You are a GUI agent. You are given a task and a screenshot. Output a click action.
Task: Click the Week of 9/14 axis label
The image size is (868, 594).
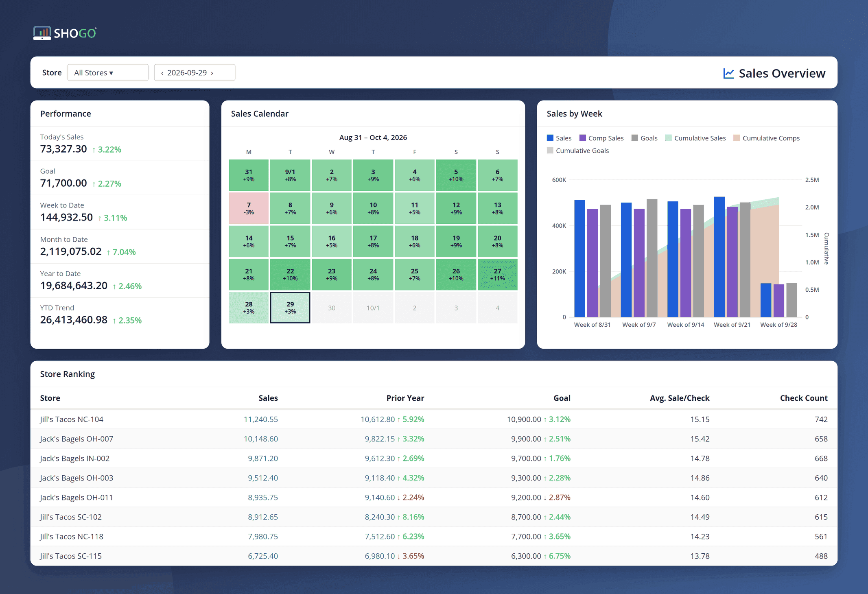(685, 325)
